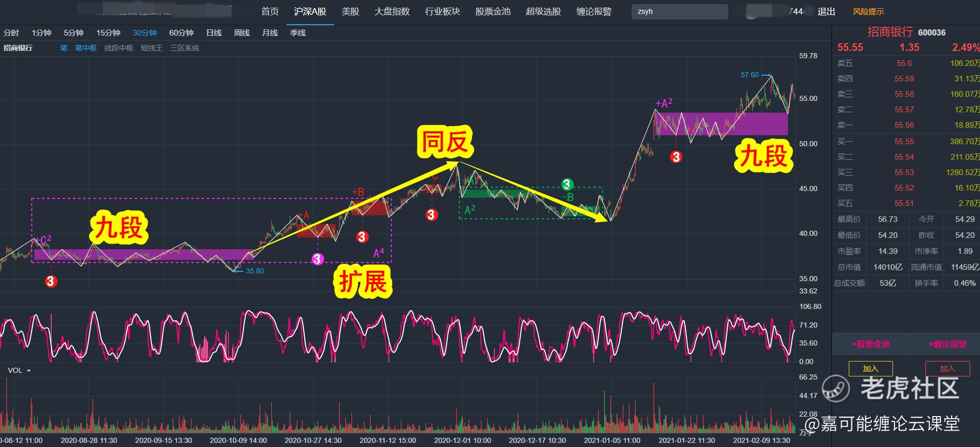Select the 沪深A股 nav tab
This screenshot has width=980, height=447.
pos(310,11)
